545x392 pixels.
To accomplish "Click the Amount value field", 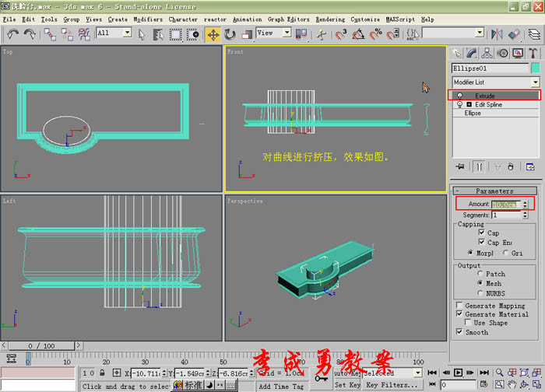I will tap(506, 205).
